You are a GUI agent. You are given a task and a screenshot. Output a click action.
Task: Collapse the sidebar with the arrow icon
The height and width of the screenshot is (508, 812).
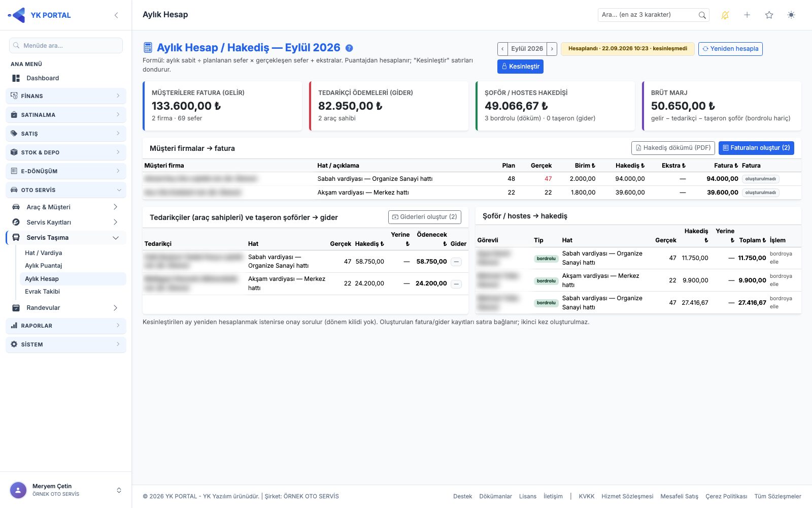point(116,15)
